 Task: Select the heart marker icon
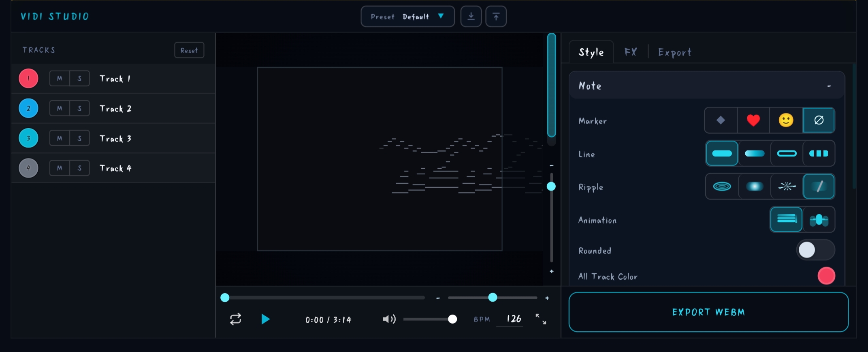pyautogui.click(x=753, y=120)
